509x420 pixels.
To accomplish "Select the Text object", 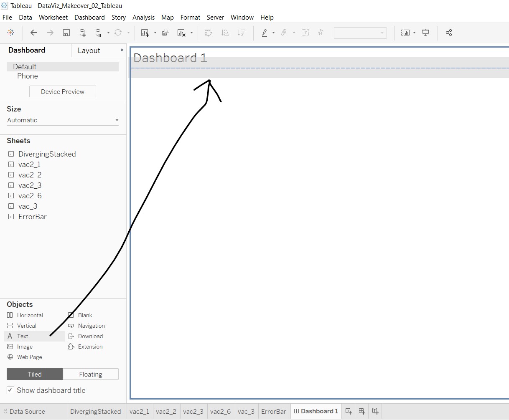I will [x=23, y=336].
